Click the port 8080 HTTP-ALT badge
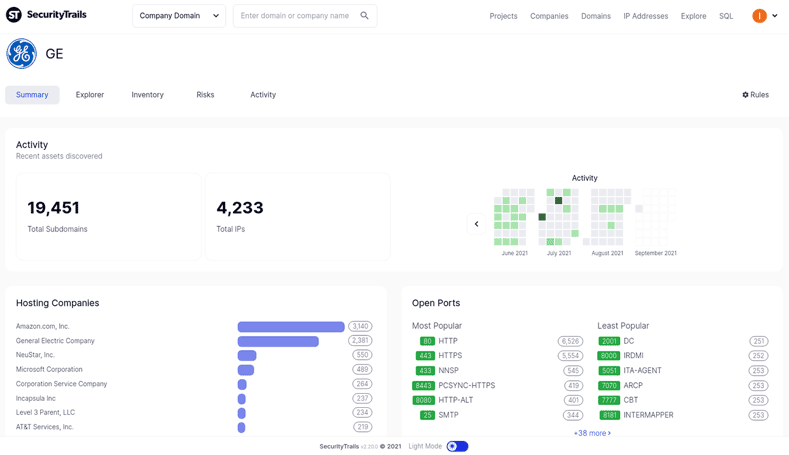The image size is (789, 455). pyautogui.click(x=423, y=400)
